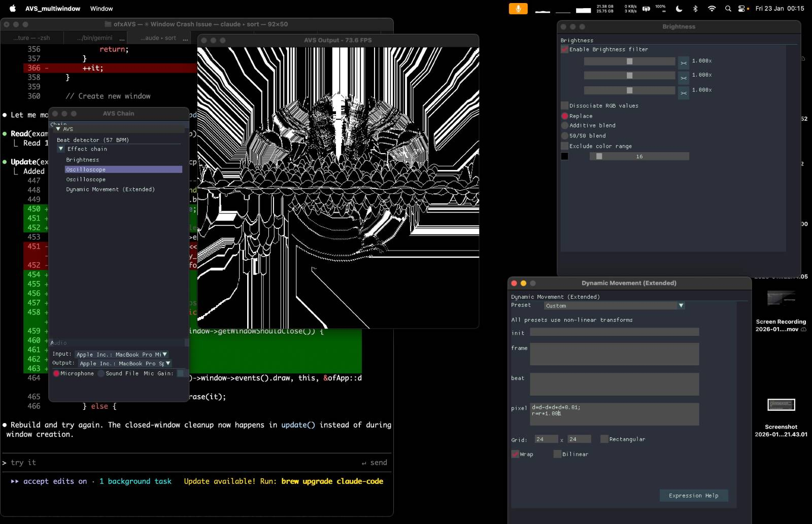This screenshot has height=524, width=812.
Task: Click the Do Not Disturb moon icon
Action: pyautogui.click(x=679, y=9)
